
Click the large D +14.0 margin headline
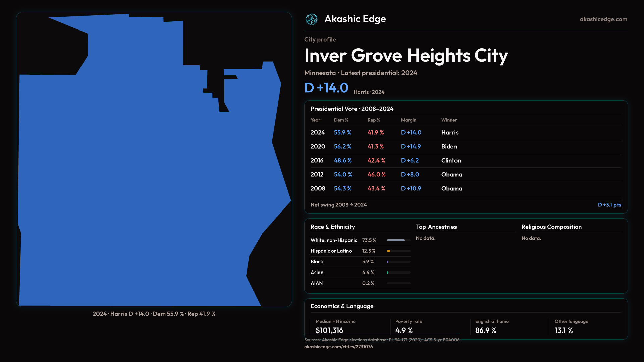(326, 88)
